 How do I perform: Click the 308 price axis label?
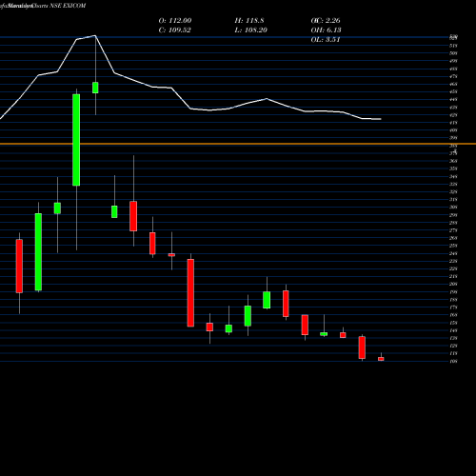454,207
